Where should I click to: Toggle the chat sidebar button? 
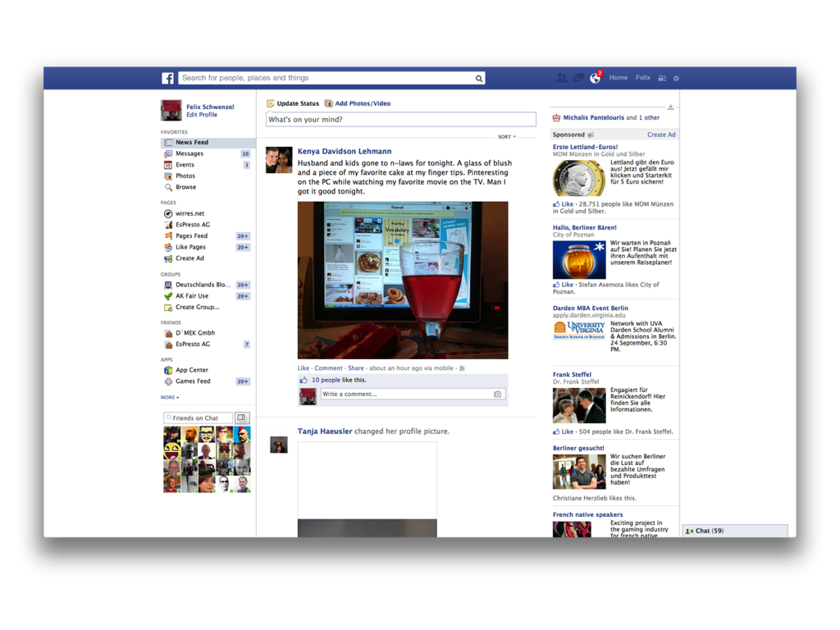click(x=242, y=418)
